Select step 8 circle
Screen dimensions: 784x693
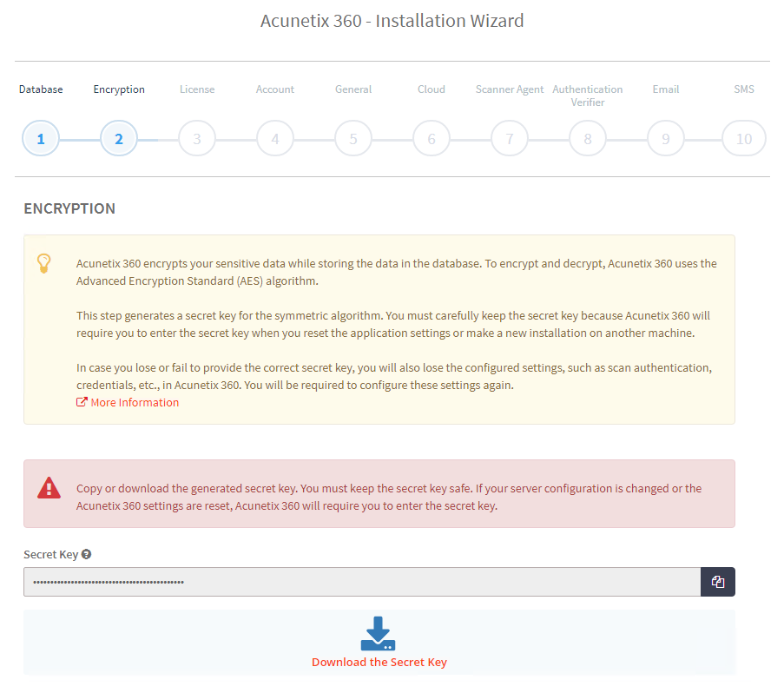pos(588,138)
